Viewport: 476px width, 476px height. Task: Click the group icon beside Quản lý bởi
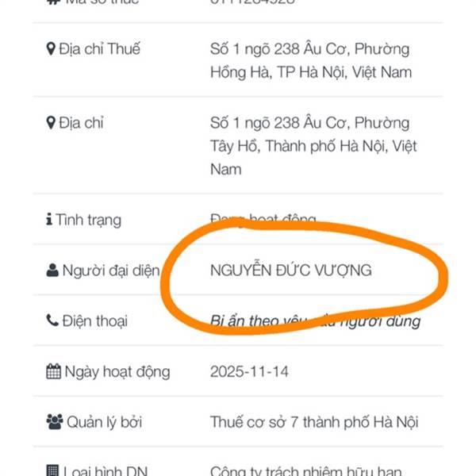(x=54, y=421)
